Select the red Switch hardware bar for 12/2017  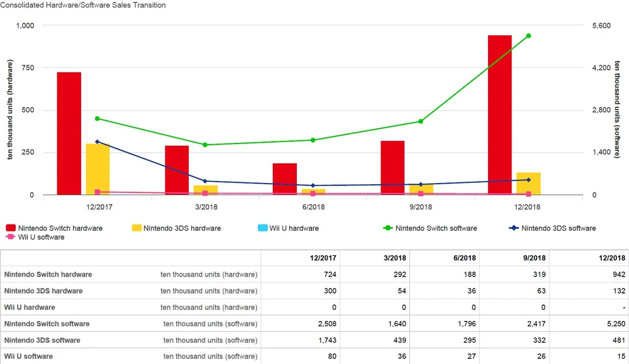coord(69,133)
